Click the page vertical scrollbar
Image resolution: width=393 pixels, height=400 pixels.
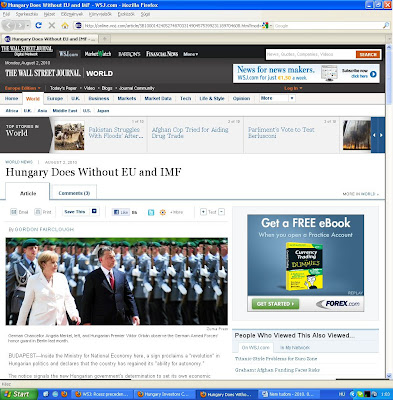pos(389,211)
